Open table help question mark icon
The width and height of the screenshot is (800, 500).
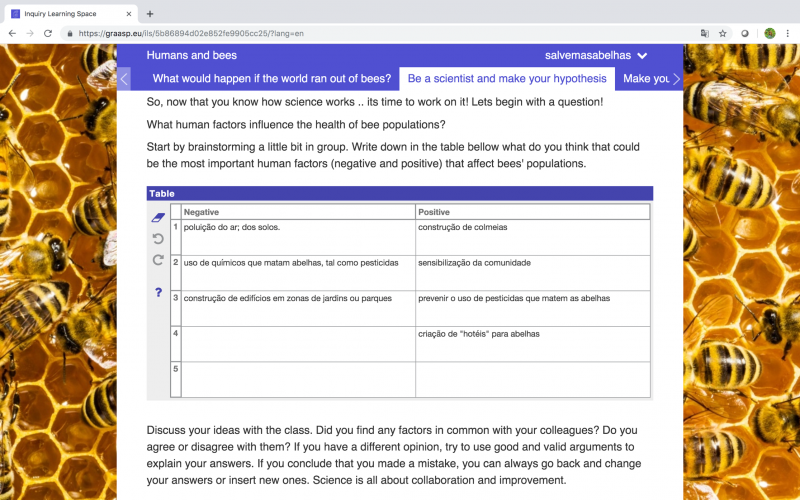point(158,292)
